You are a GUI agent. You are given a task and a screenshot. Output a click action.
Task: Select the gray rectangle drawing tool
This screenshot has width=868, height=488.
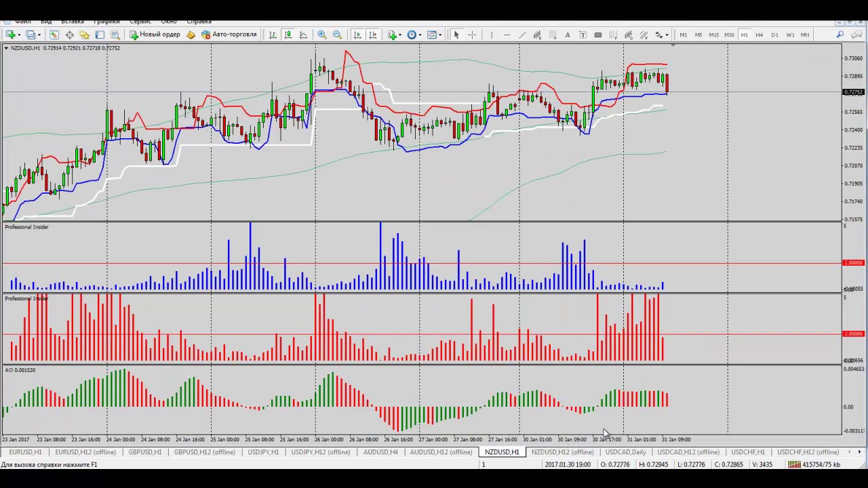[598, 35]
